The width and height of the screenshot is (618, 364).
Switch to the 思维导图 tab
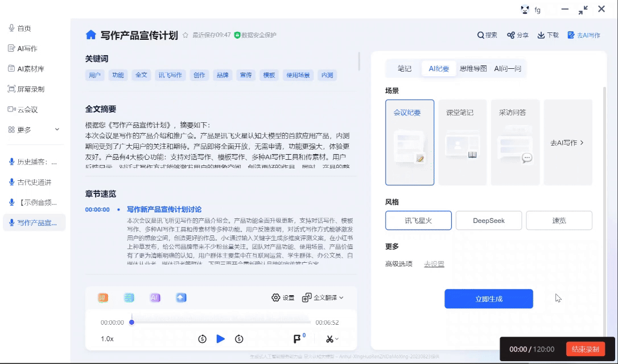coord(473,69)
